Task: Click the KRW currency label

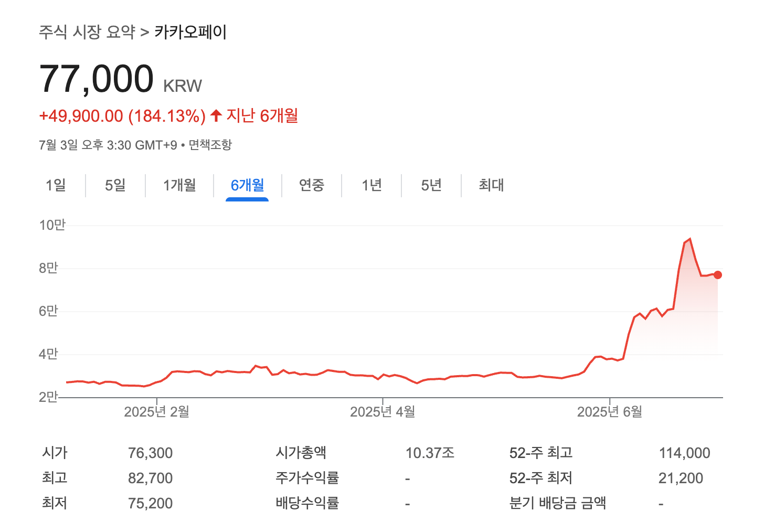Action: coord(183,86)
